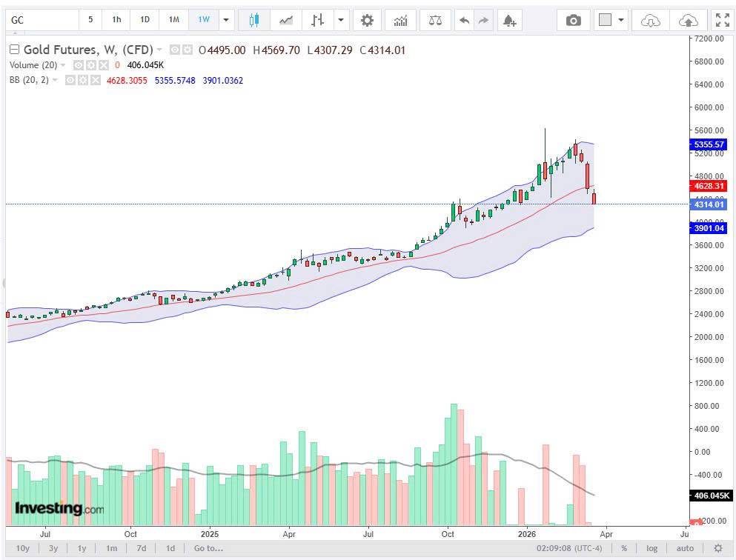Screen dimensions: 736x560
Task: Click the GC symbol input field
Action: [x=42, y=20]
